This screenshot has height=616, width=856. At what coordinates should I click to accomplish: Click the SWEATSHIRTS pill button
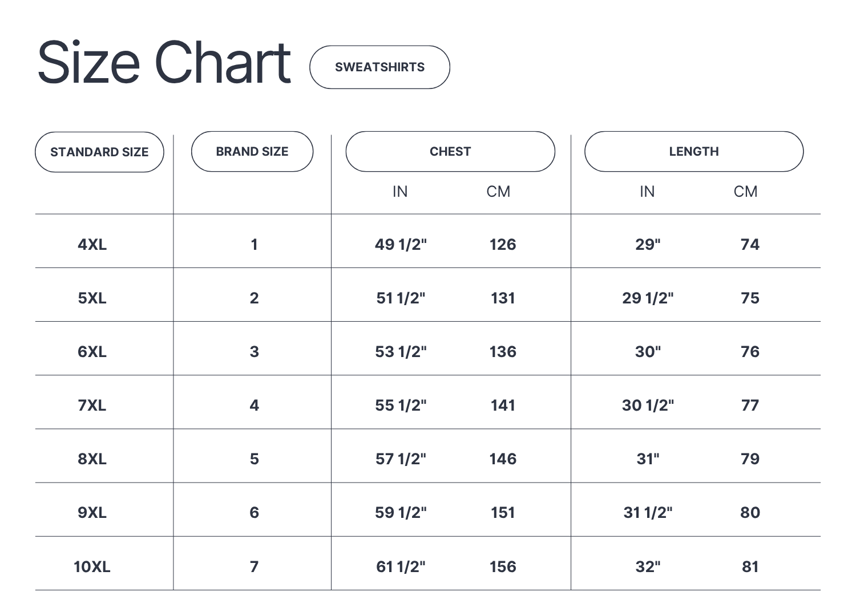(379, 67)
